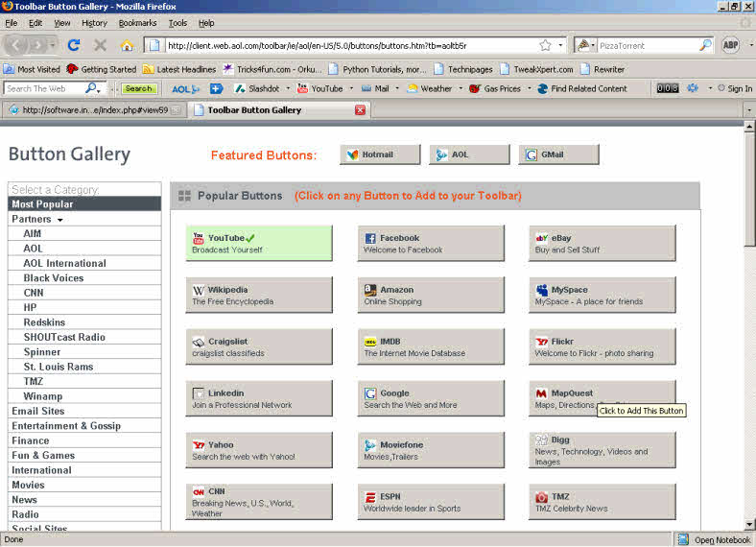Click the home icon in navigation bar
This screenshot has height=547, width=756.
pos(127,45)
